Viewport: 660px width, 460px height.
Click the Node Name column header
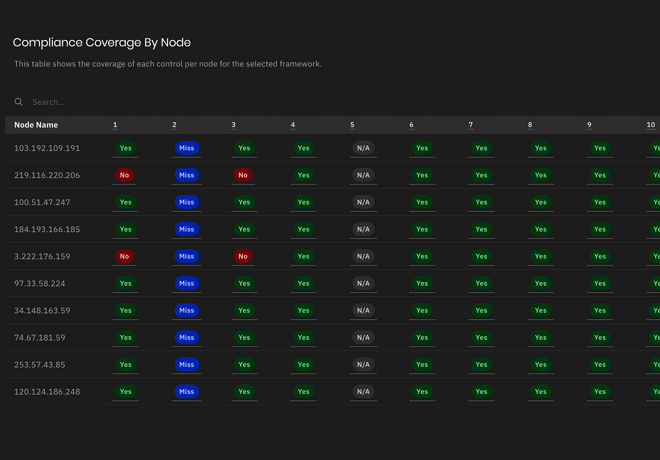[36, 125]
